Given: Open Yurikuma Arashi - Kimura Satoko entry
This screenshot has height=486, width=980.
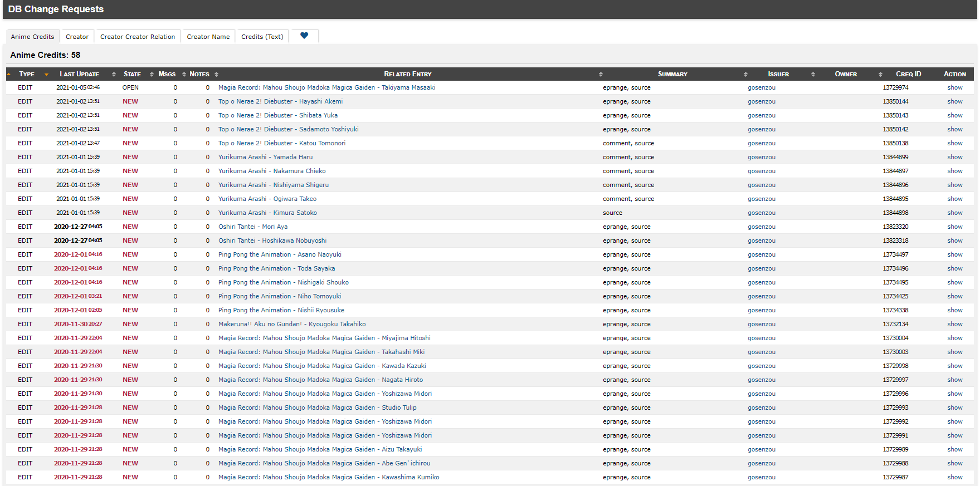Looking at the screenshot, I should (x=267, y=213).
